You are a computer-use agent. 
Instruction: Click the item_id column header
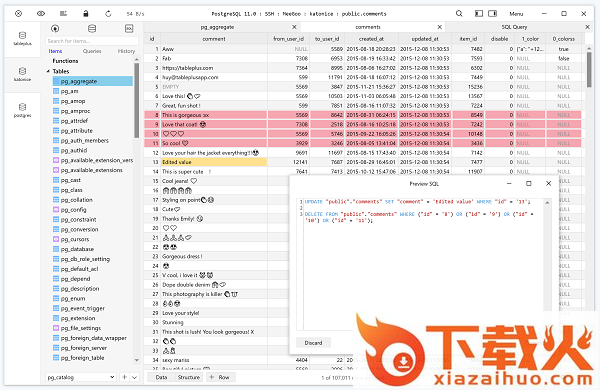point(468,39)
